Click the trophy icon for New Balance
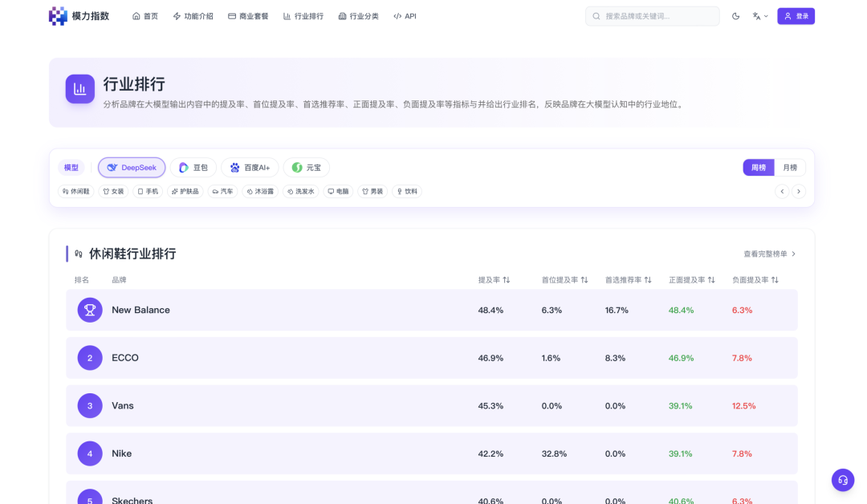The image size is (867, 504). click(90, 310)
